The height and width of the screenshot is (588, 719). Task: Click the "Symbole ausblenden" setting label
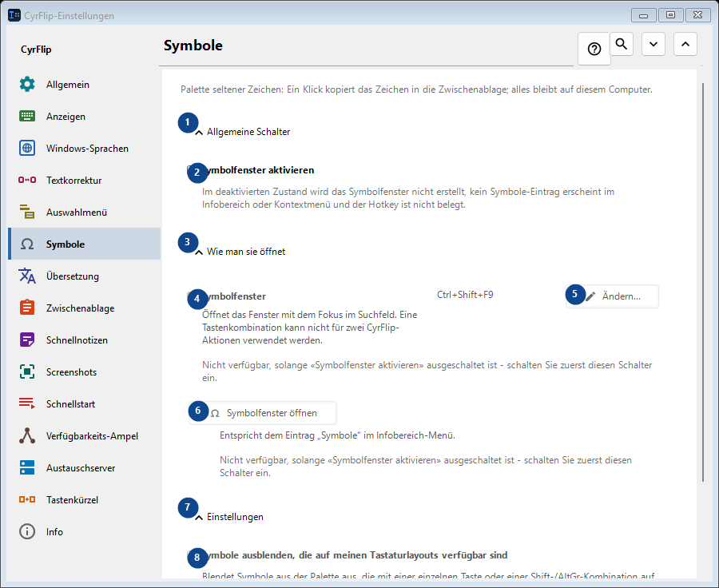click(x=356, y=555)
